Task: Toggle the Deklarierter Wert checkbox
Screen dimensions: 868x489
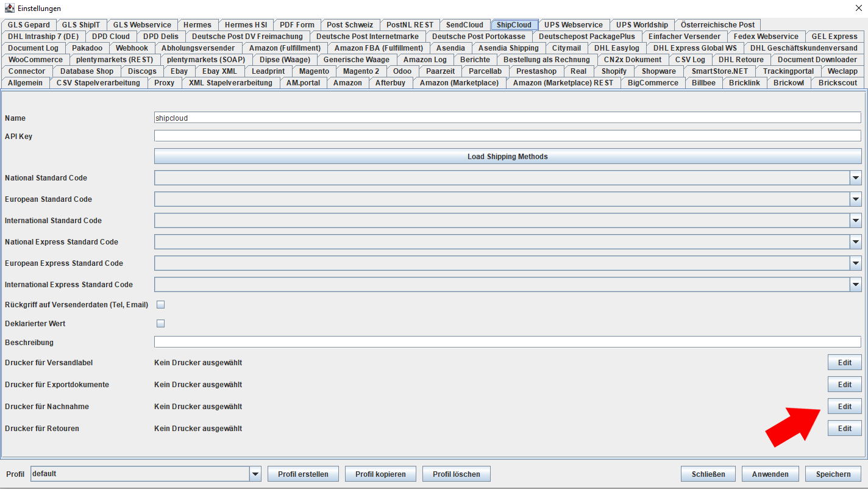Action: click(x=161, y=324)
